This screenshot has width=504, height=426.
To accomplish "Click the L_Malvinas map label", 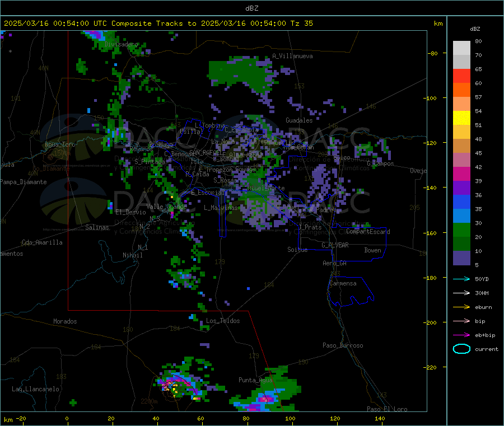I will tap(221, 208).
